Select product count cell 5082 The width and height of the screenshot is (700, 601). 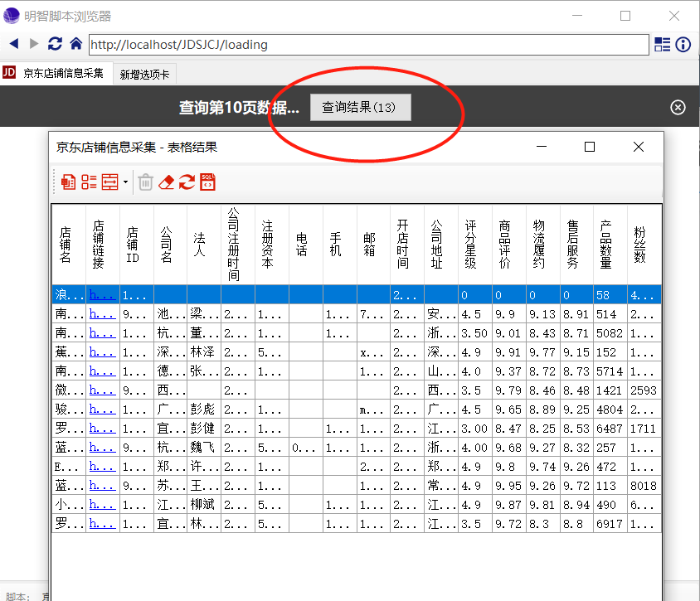(610, 333)
